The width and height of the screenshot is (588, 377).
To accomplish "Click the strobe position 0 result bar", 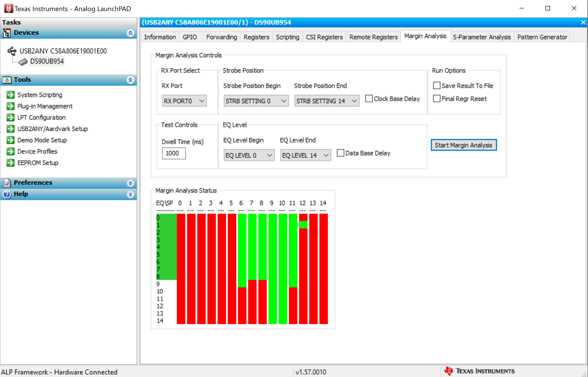I will (181, 269).
